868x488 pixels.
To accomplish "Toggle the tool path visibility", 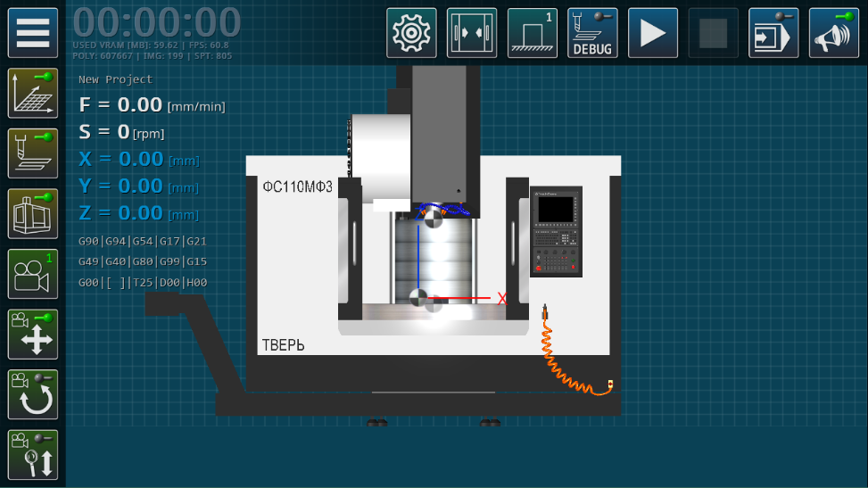I will click(x=33, y=153).
